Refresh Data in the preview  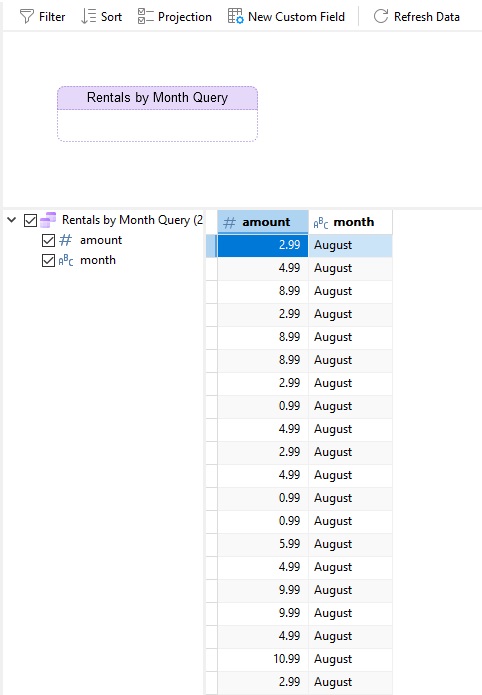pyautogui.click(x=416, y=16)
